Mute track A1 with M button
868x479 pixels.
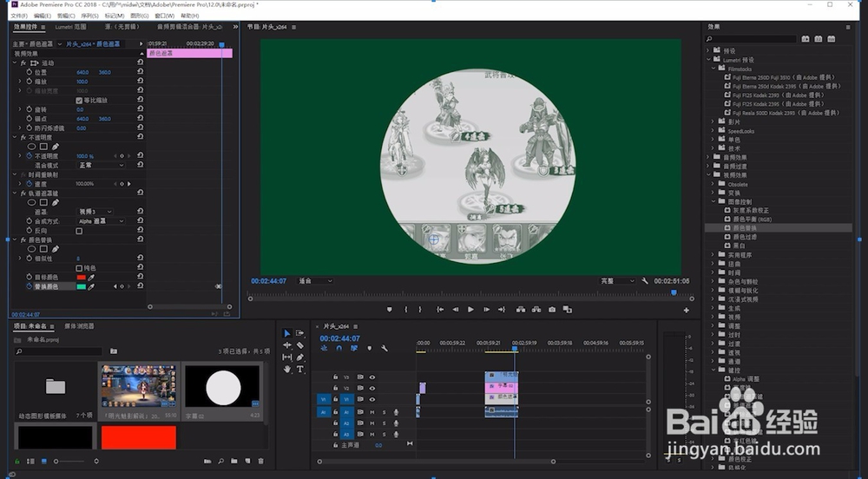click(x=372, y=412)
